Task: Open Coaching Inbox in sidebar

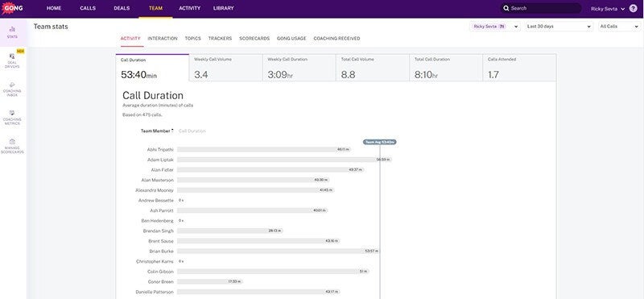Action: (x=12, y=89)
